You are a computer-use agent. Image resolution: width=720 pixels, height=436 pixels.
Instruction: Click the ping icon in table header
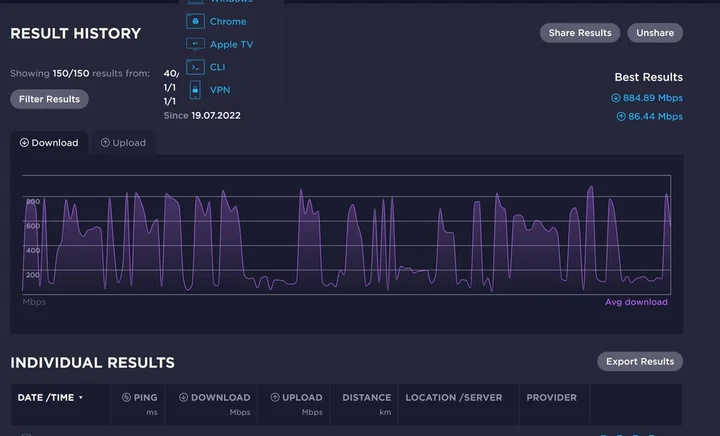tap(126, 397)
